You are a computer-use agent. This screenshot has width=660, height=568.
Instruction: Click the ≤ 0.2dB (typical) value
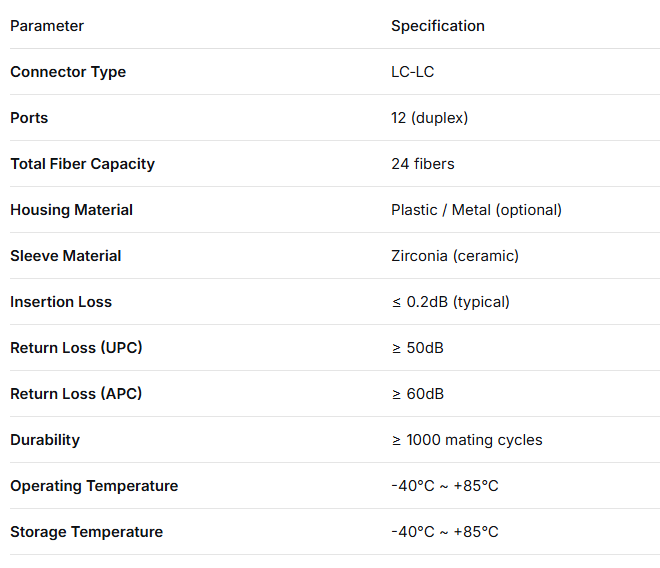click(450, 302)
